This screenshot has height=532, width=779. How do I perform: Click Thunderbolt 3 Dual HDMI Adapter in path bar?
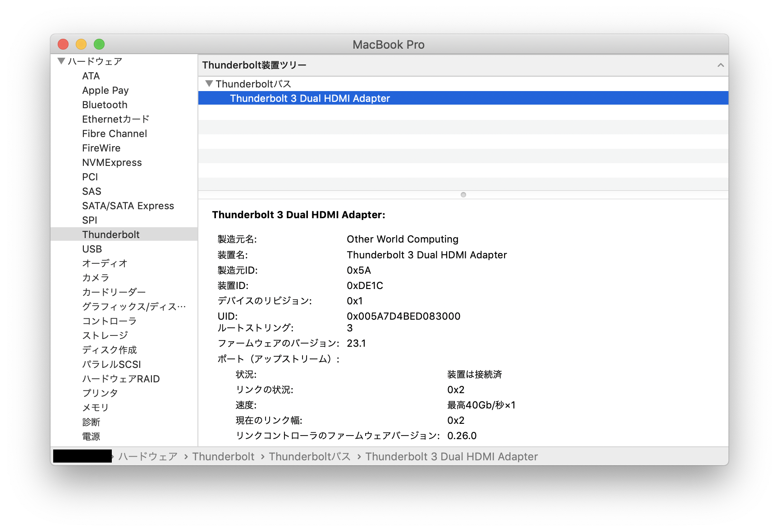pyautogui.click(x=452, y=457)
